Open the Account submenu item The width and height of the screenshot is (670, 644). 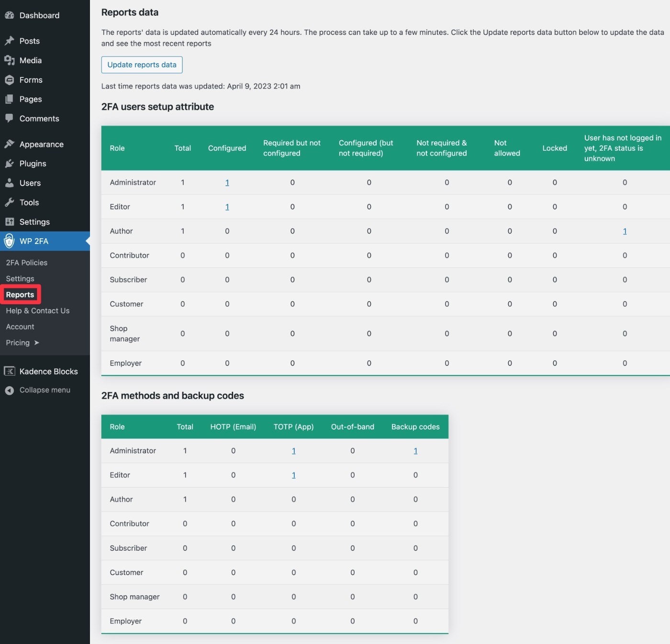point(20,327)
